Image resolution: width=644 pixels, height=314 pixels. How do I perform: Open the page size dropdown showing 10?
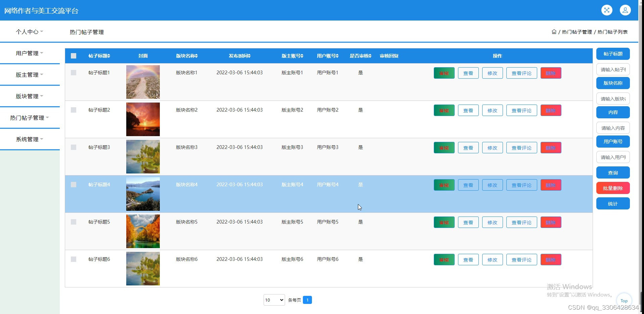point(274,300)
